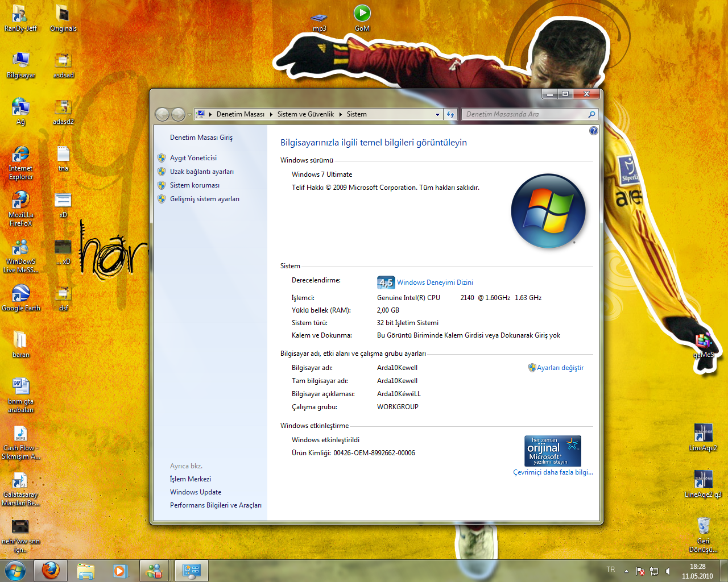Screen dimensions: 728x582
Task: Open Sistem koruması link
Action: pos(195,185)
